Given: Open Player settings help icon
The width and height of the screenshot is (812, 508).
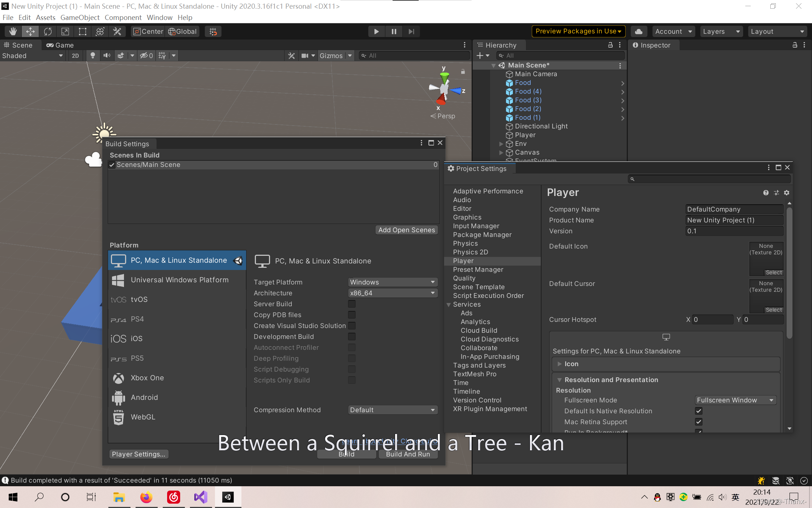Looking at the screenshot, I should (x=766, y=193).
